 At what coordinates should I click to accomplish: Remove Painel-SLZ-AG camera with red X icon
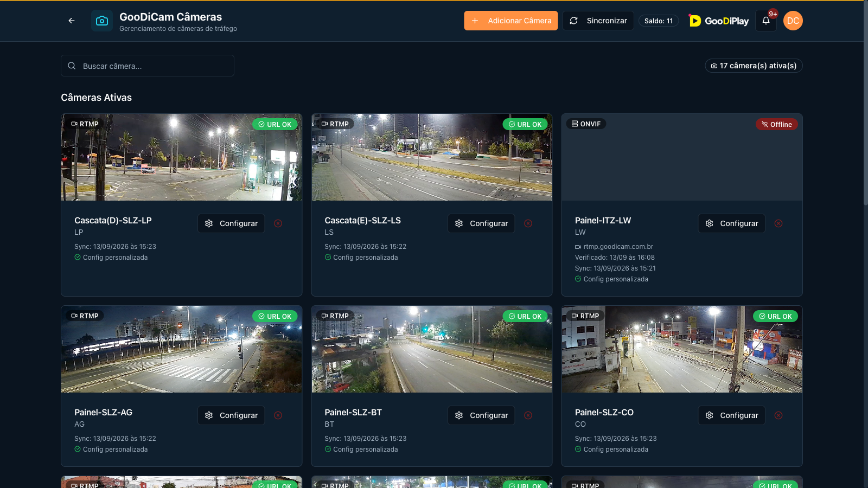tap(278, 415)
